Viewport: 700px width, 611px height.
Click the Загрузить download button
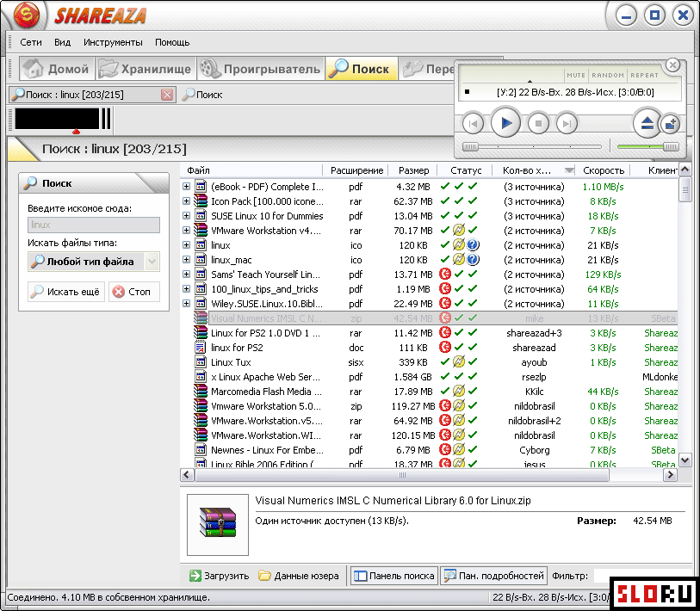[x=220, y=576]
